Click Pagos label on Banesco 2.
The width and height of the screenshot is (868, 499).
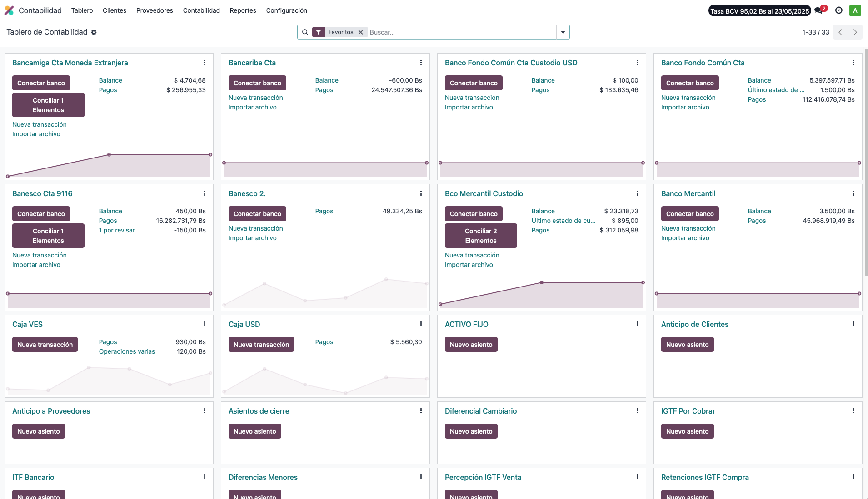(324, 211)
